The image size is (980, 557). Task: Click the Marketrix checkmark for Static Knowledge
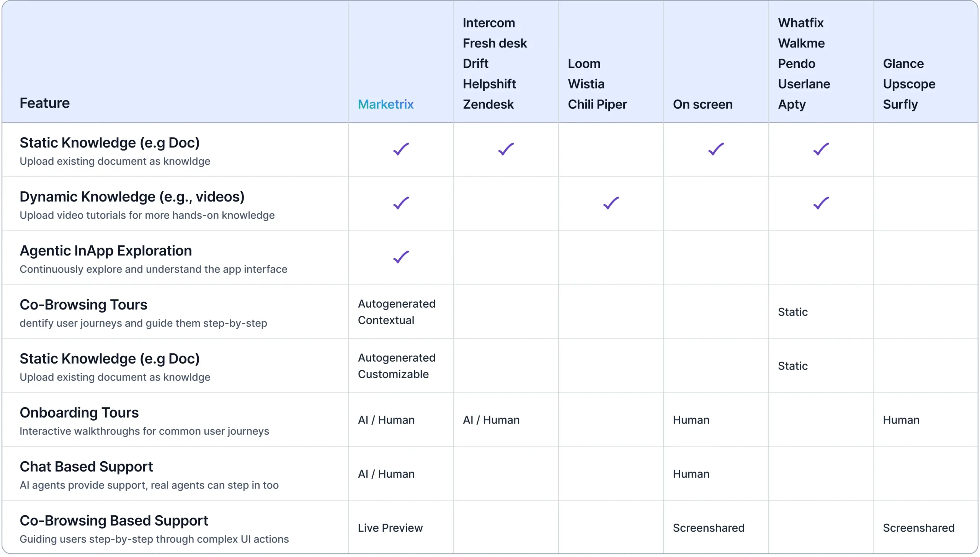pos(401,149)
